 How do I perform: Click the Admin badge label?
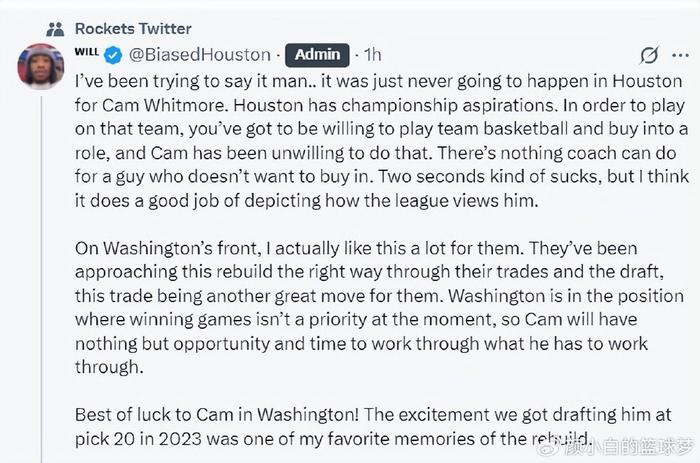(318, 54)
